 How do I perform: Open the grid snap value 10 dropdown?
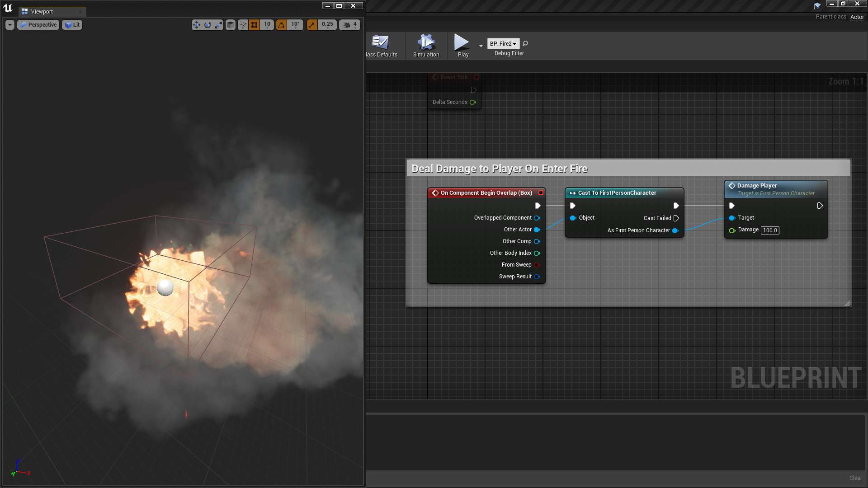pyautogui.click(x=267, y=25)
